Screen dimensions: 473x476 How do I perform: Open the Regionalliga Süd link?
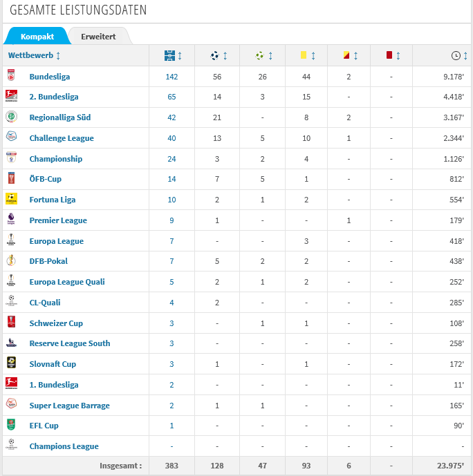click(60, 117)
